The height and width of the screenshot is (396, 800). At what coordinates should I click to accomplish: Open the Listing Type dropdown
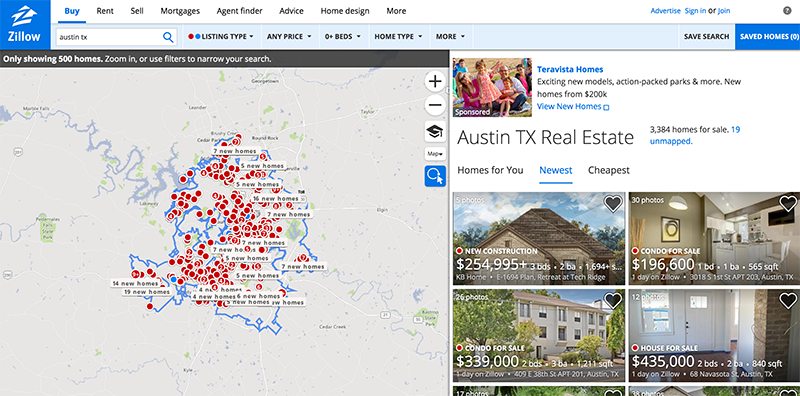pyautogui.click(x=220, y=37)
